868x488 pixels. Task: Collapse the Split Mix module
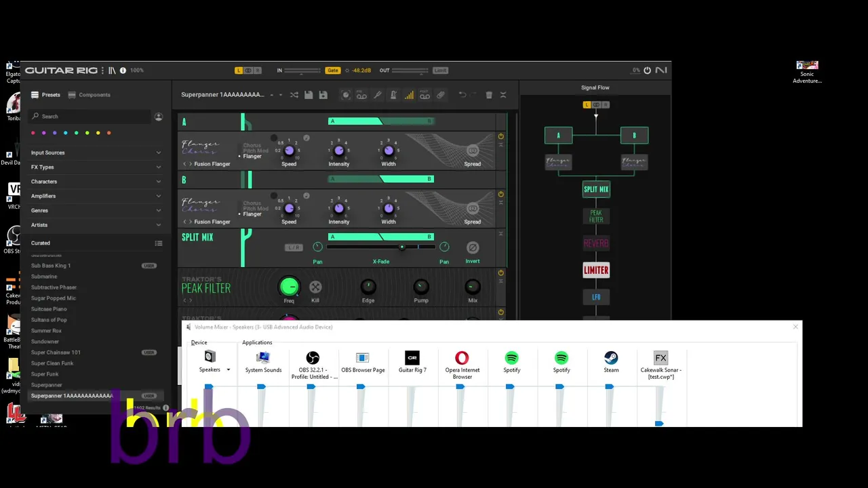coord(501,234)
